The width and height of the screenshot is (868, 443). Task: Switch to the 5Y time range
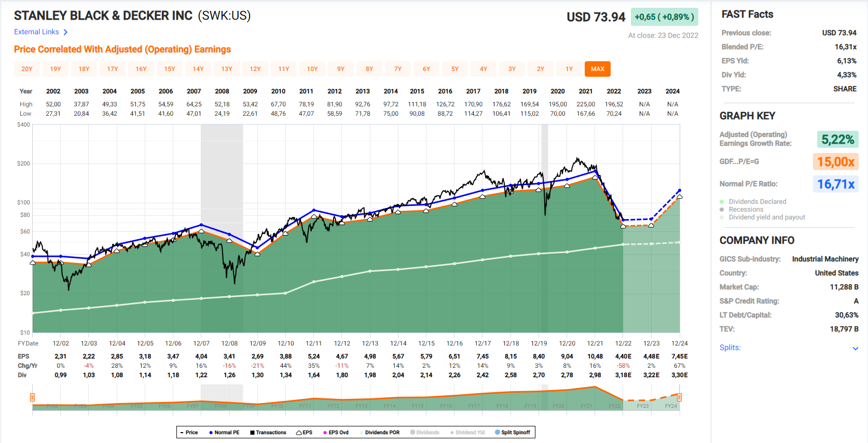pos(455,69)
